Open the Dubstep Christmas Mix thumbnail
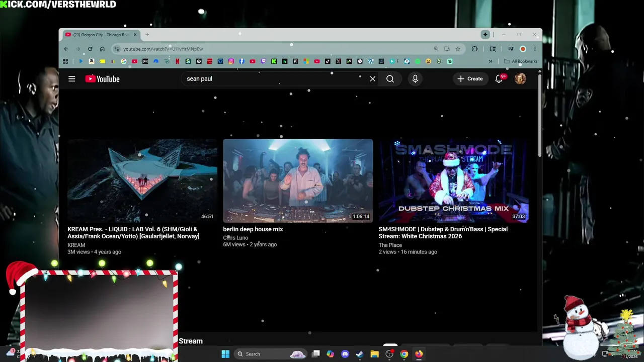Viewport: 644px width, 362px height. (453, 180)
